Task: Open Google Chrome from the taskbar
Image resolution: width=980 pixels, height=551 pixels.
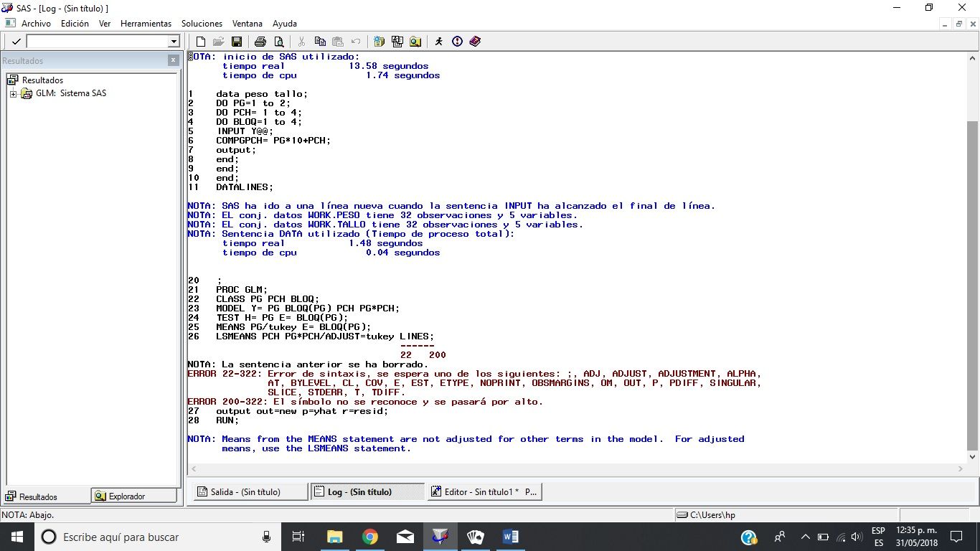Action: 369,537
